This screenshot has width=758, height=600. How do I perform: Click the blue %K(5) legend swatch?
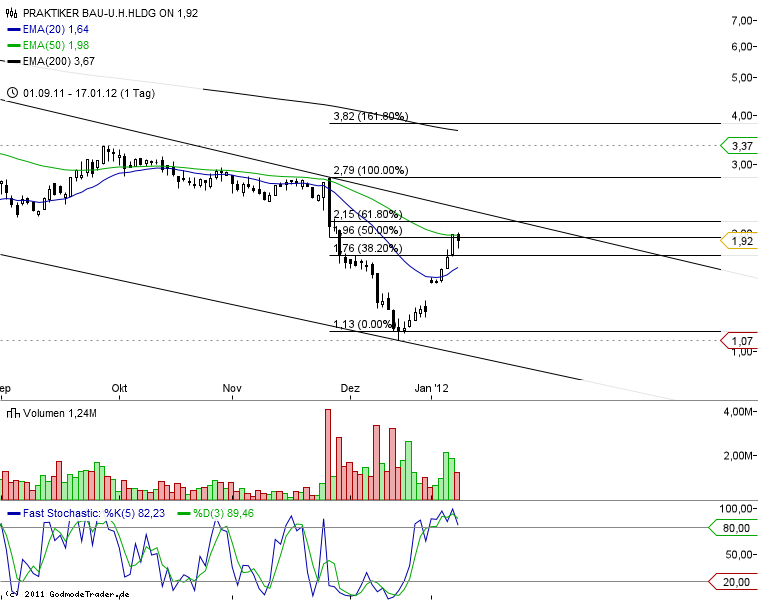14,513
